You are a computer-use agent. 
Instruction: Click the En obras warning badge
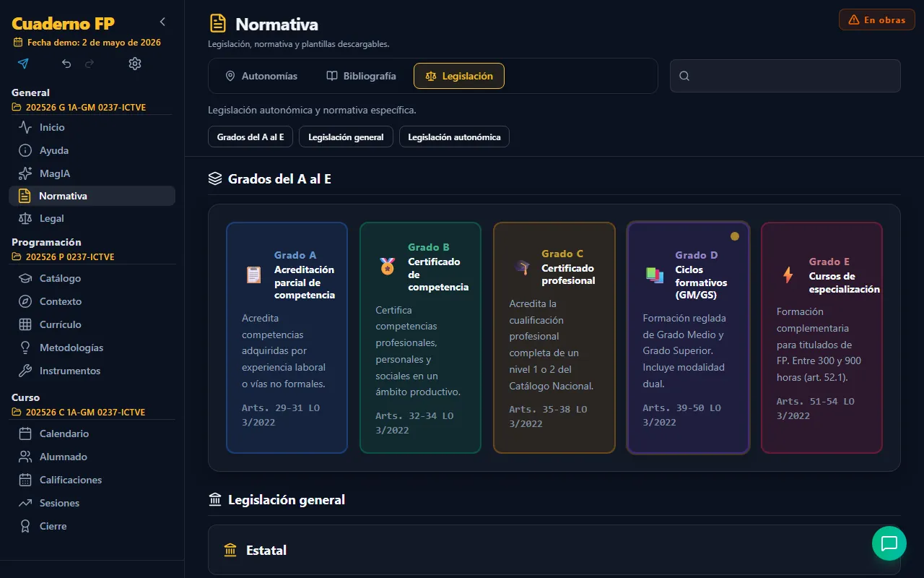(877, 20)
